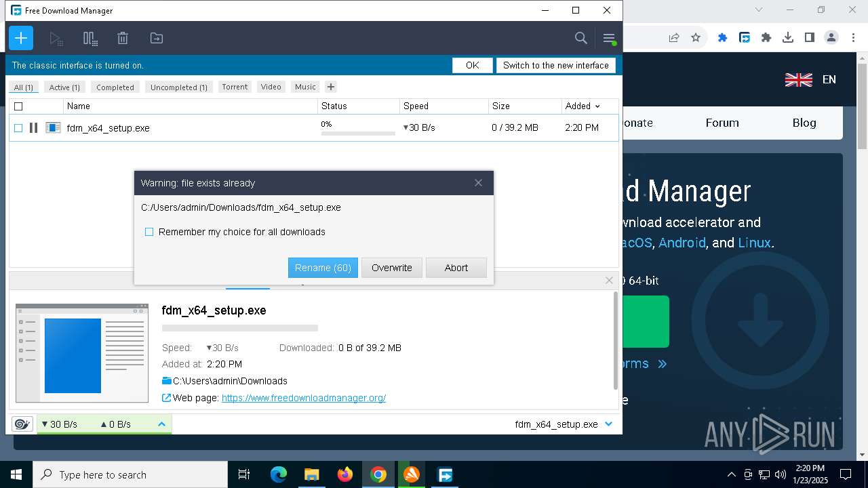The image size is (868, 488).
Task: Close the download details panel
Action: point(609,280)
